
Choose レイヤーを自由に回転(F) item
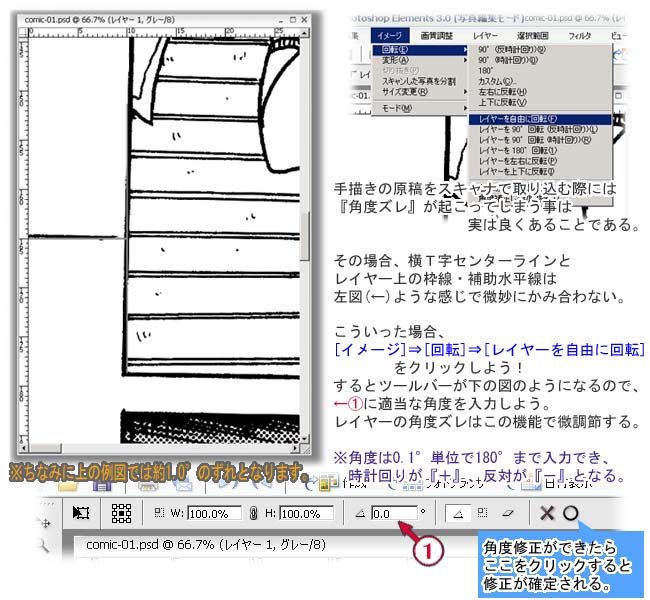pyautogui.click(x=540, y=119)
